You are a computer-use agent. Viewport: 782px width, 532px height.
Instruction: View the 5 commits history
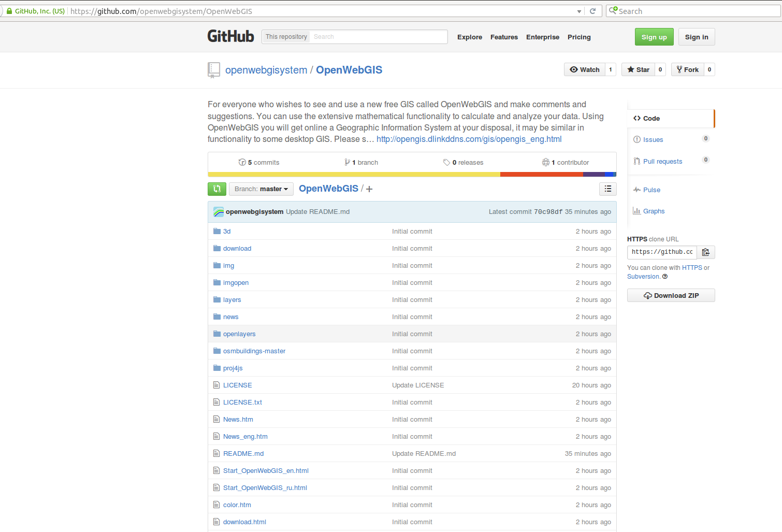click(x=258, y=163)
